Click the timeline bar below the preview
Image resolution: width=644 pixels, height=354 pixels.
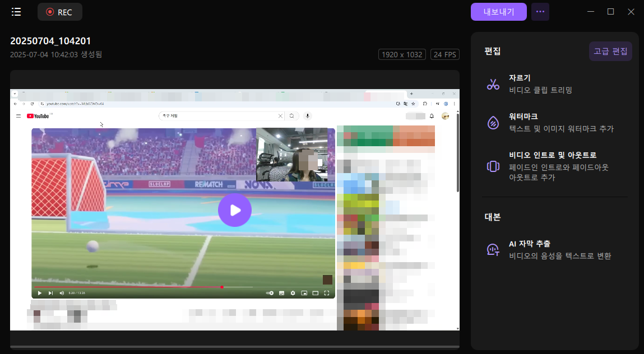pyautogui.click(x=234, y=347)
